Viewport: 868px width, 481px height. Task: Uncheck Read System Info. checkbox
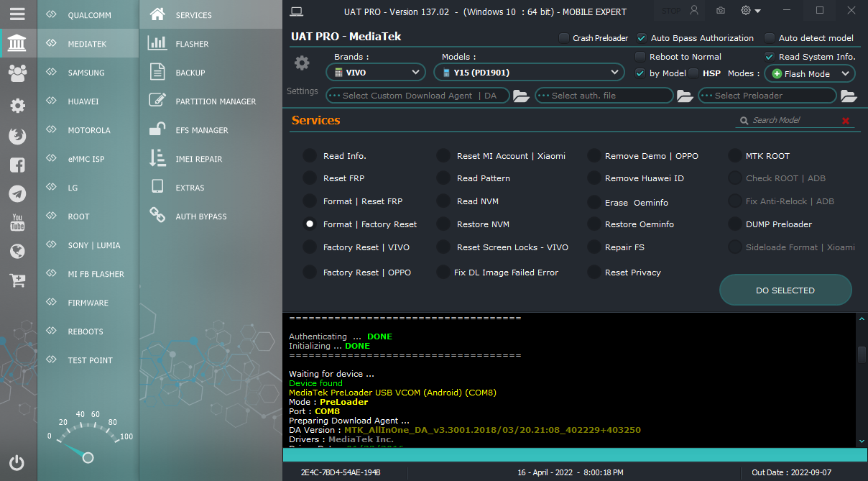[770, 57]
